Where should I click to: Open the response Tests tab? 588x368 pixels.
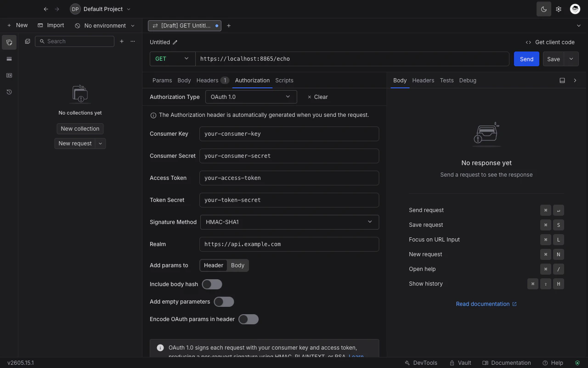[447, 80]
